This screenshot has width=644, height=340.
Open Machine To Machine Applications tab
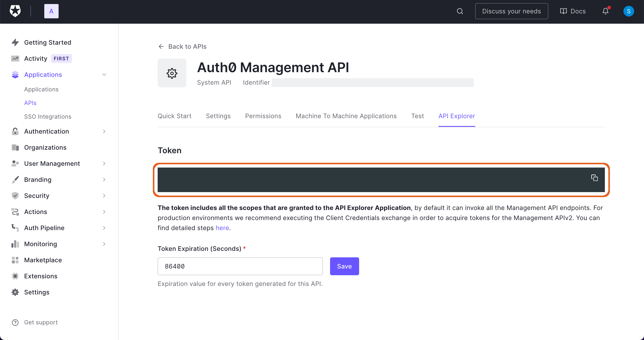pos(346,116)
